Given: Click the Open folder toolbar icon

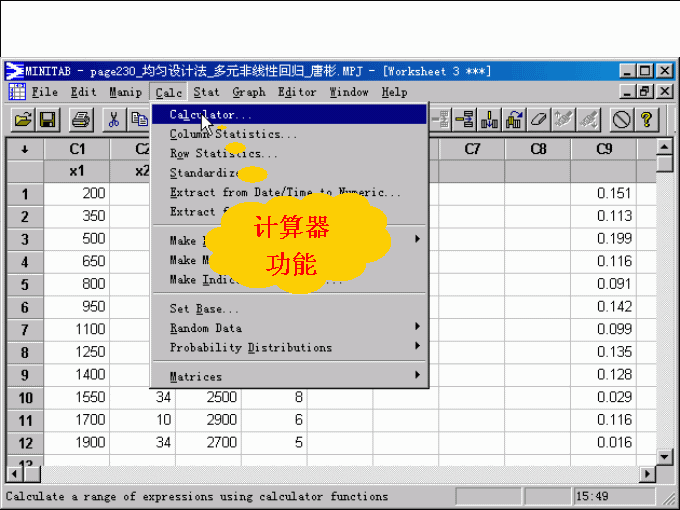Looking at the screenshot, I should point(22,120).
